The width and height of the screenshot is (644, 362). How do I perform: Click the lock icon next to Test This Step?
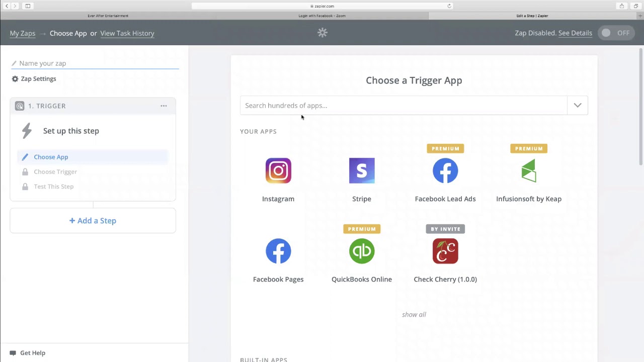tap(25, 187)
